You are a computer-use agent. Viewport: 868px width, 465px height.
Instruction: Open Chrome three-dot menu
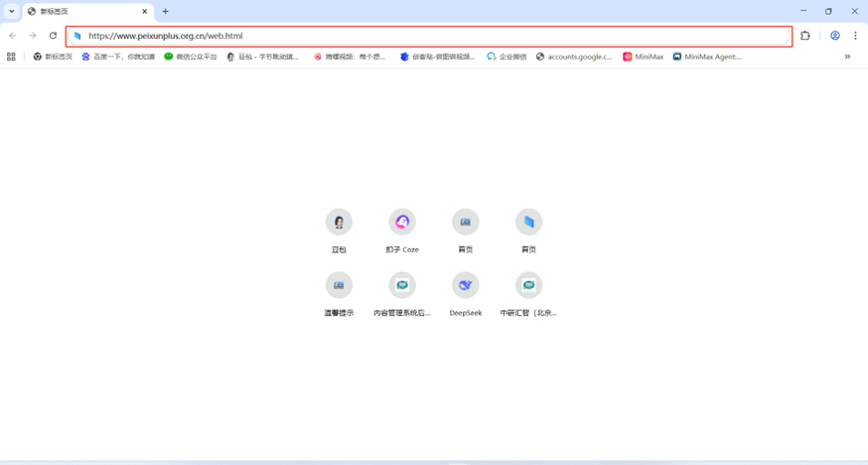[x=855, y=36]
